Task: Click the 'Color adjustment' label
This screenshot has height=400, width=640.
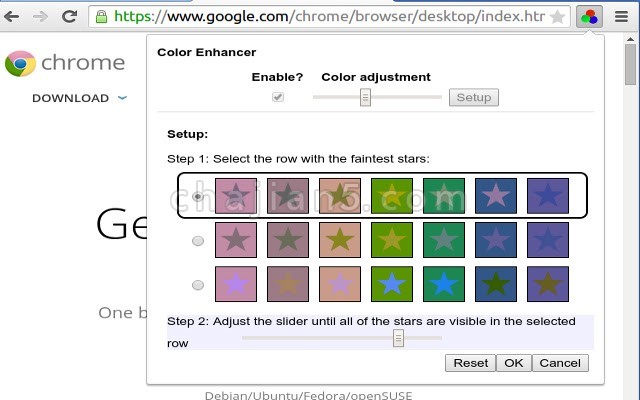Action: click(x=376, y=77)
